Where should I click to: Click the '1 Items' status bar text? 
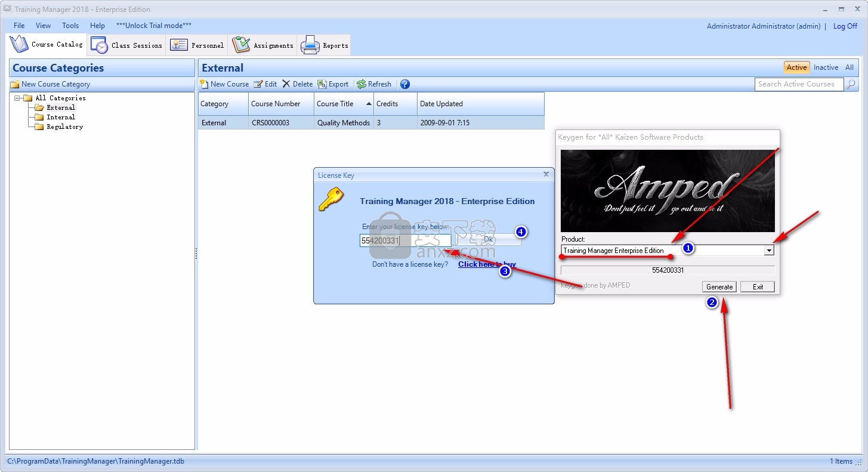[x=841, y=461]
